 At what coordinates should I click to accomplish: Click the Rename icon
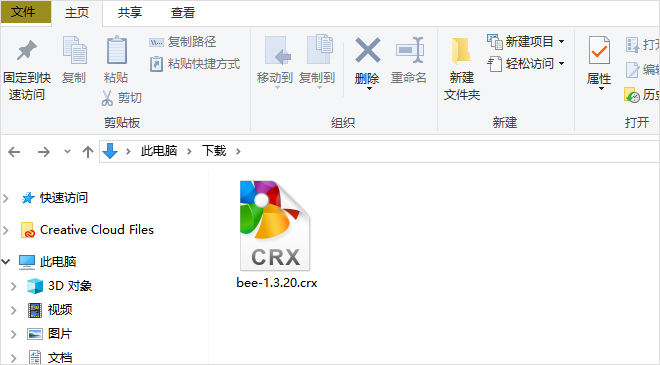409,50
